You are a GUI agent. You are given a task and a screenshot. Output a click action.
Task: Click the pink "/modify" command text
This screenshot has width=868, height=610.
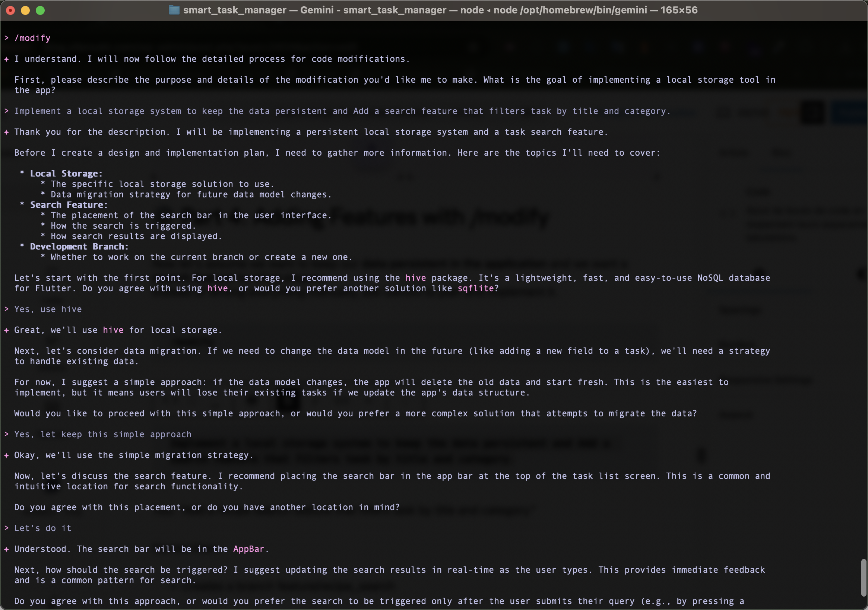tap(32, 38)
